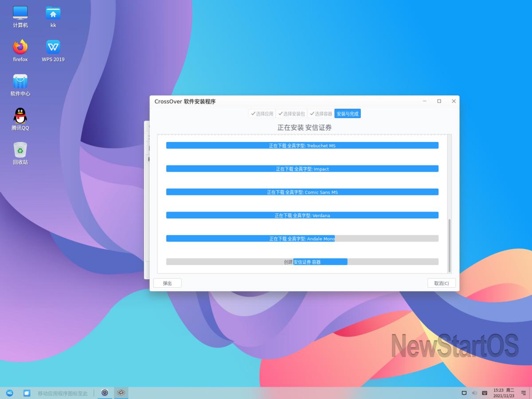Click the 正在安装 安信证券 heading

tap(305, 128)
